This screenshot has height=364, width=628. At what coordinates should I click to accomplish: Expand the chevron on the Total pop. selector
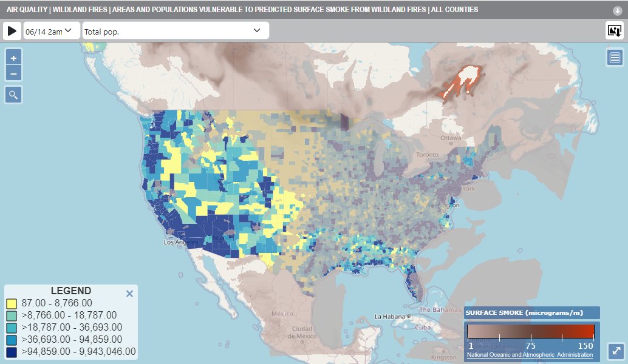pyautogui.click(x=258, y=30)
